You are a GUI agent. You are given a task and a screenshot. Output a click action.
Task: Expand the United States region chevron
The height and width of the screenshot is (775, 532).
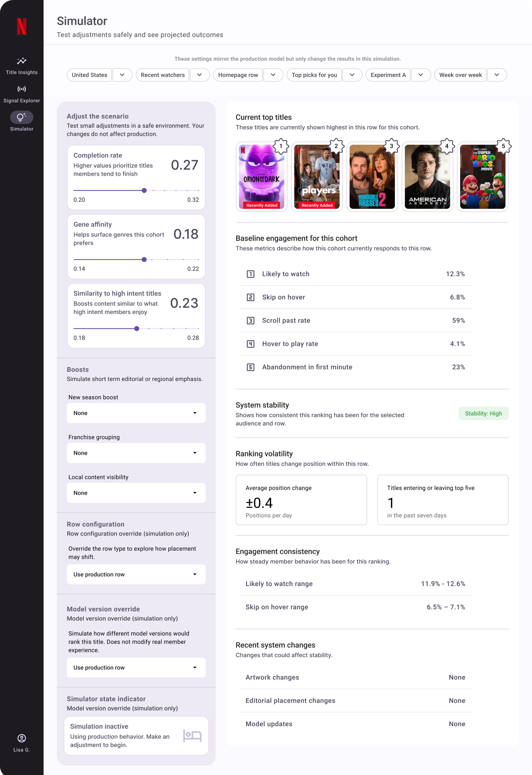pos(122,75)
